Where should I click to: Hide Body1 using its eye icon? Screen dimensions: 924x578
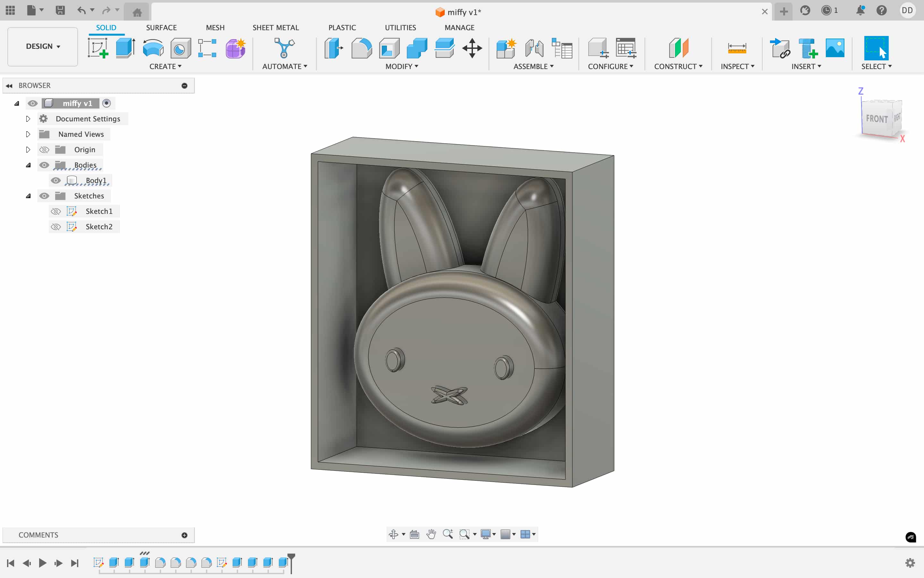[56, 180]
